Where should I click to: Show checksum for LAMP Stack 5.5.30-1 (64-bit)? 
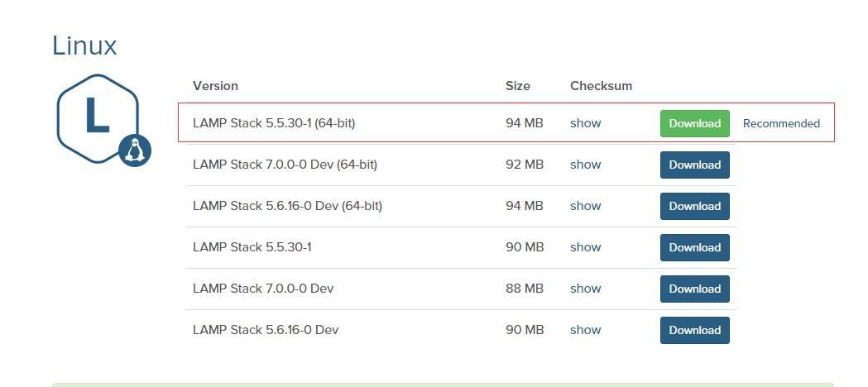tap(585, 123)
